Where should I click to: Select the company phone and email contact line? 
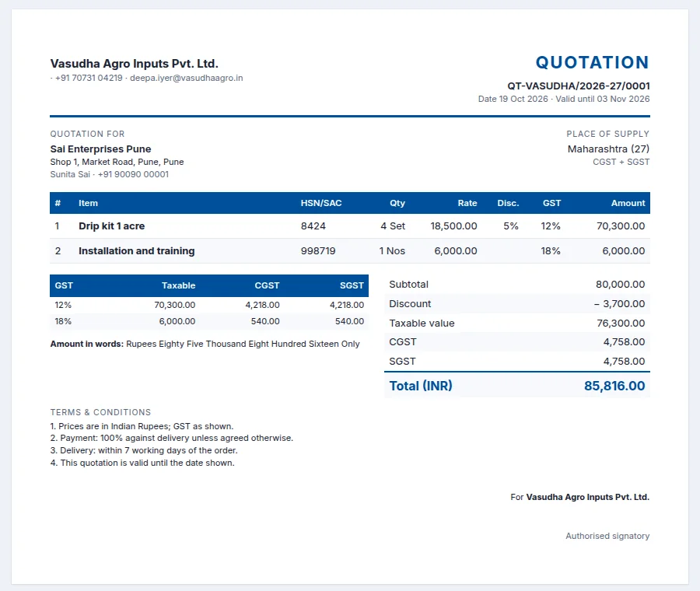click(x=146, y=78)
